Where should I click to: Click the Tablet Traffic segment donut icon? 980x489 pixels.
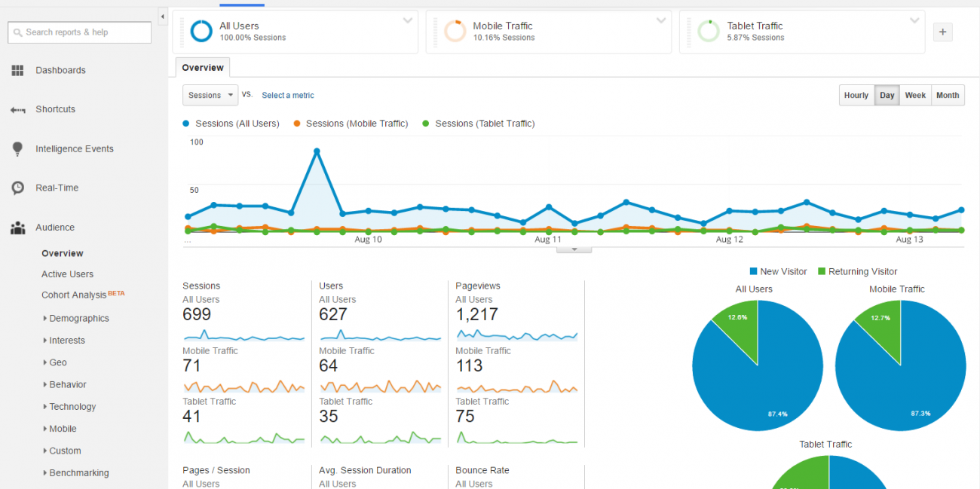[708, 32]
